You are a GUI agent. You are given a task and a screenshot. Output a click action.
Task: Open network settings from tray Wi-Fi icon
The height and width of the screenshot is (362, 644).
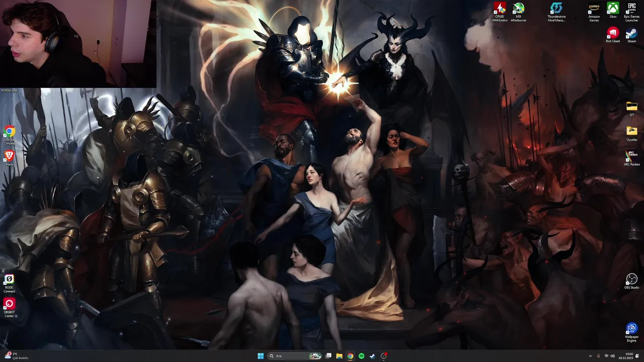point(606,356)
